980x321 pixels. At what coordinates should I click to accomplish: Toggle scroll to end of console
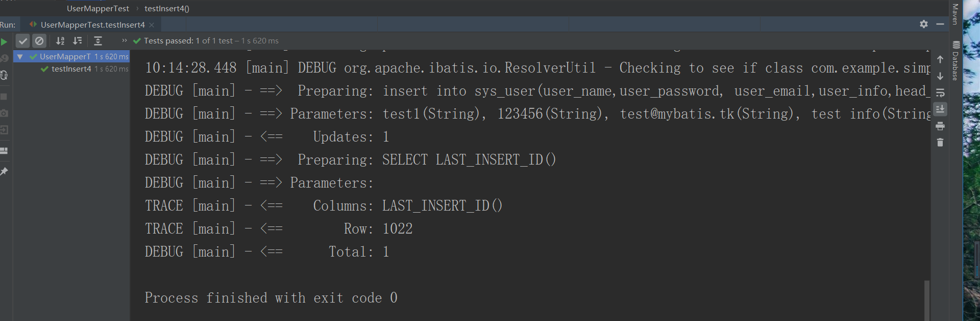pyautogui.click(x=940, y=109)
